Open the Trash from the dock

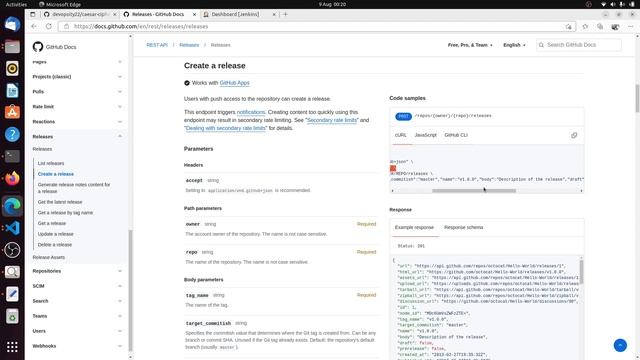(x=12, y=316)
